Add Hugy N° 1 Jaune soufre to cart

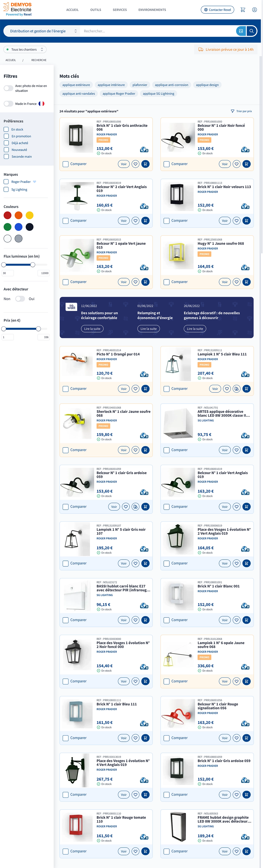pos(246,282)
